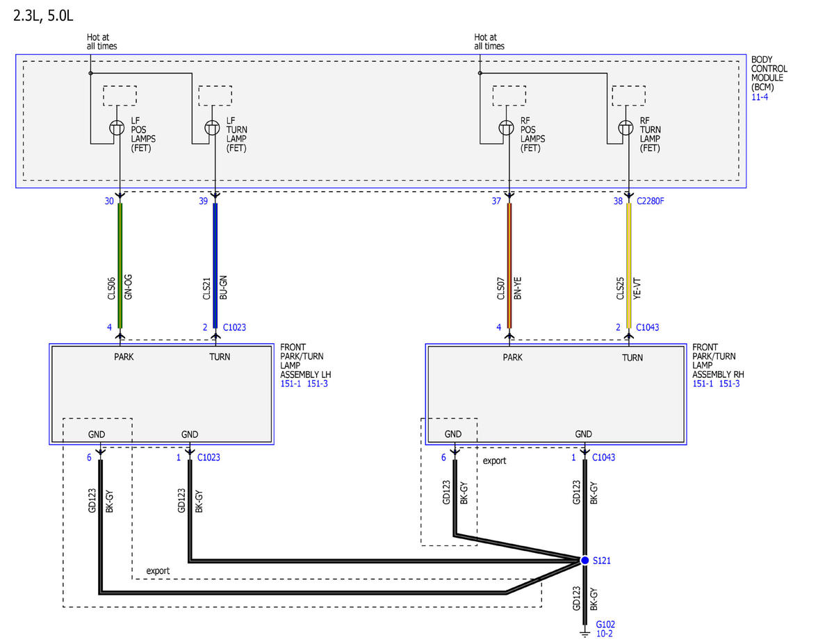Viewport: 834px width, 644px height.
Task: Open LH lamp assembly link 151-1
Action: (290, 383)
